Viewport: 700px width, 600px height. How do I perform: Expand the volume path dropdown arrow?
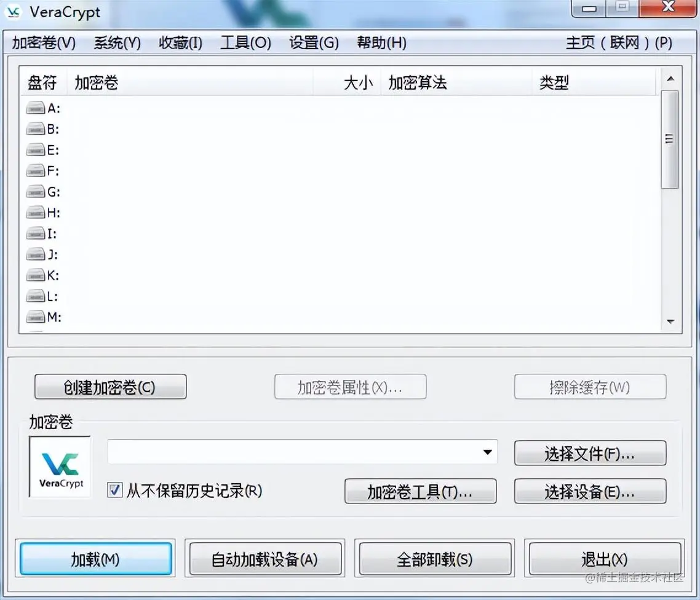tap(488, 452)
